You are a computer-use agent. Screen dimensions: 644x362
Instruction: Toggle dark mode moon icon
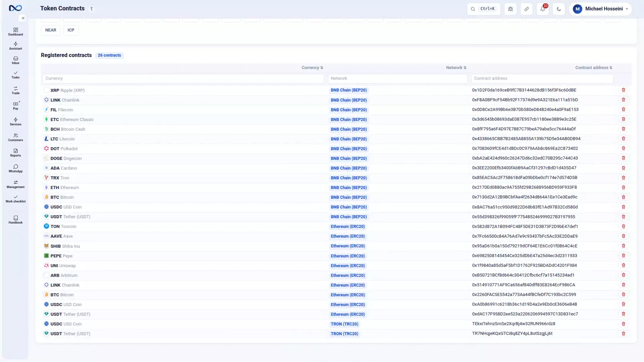click(559, 9)
